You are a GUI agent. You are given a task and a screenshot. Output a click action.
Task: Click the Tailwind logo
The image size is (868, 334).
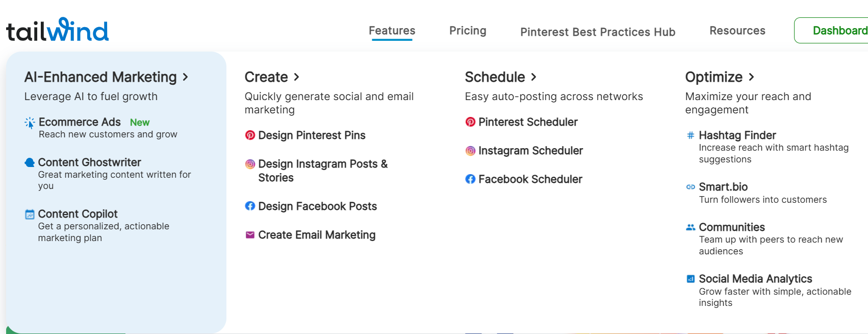tap(57, 30)
